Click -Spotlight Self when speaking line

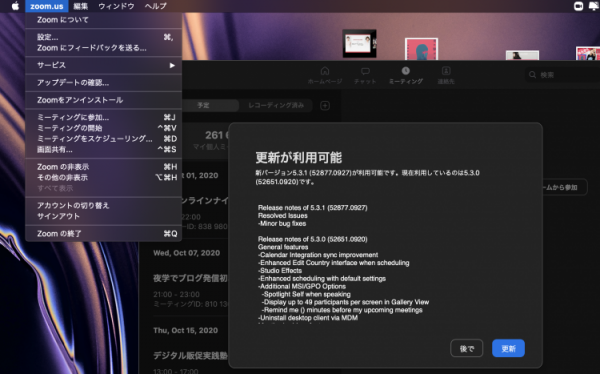[x=306, y=294]
